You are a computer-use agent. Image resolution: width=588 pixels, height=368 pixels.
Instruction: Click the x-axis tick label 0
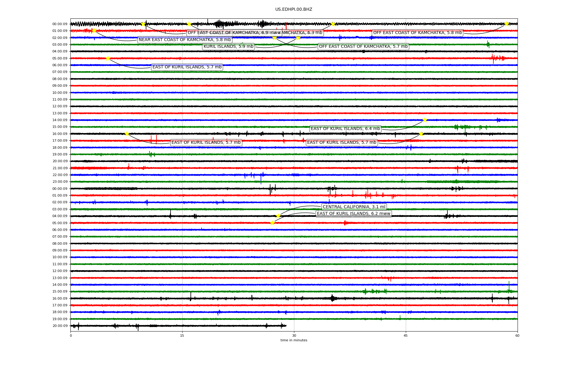tap(71, 335)
